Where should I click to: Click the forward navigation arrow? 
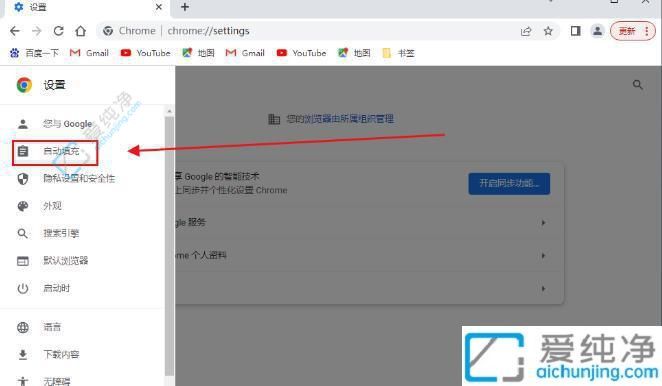[x=37, y=31]
